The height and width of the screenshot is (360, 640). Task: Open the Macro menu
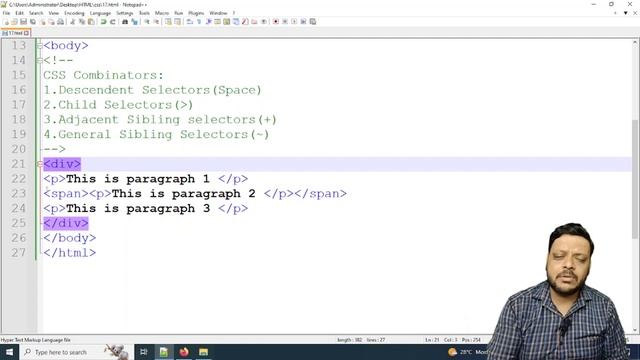pyautogui.click(x=162, y=13)
